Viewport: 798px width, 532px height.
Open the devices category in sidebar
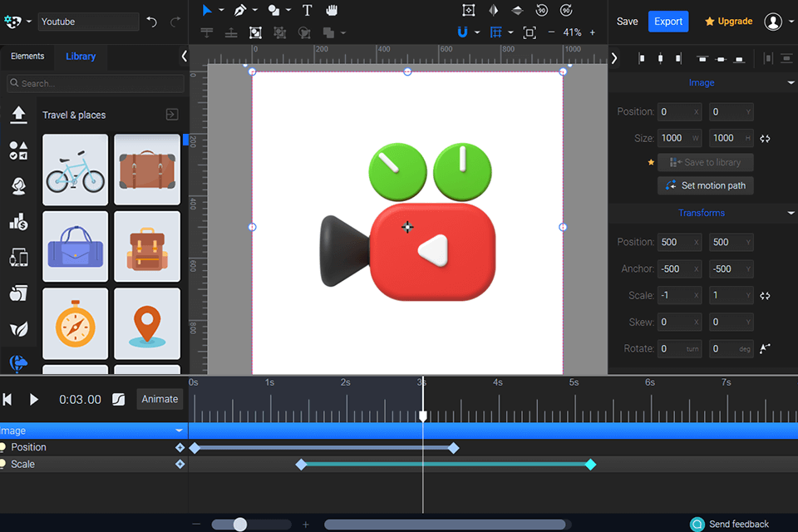pyautogui.click(x=19, y=258)
